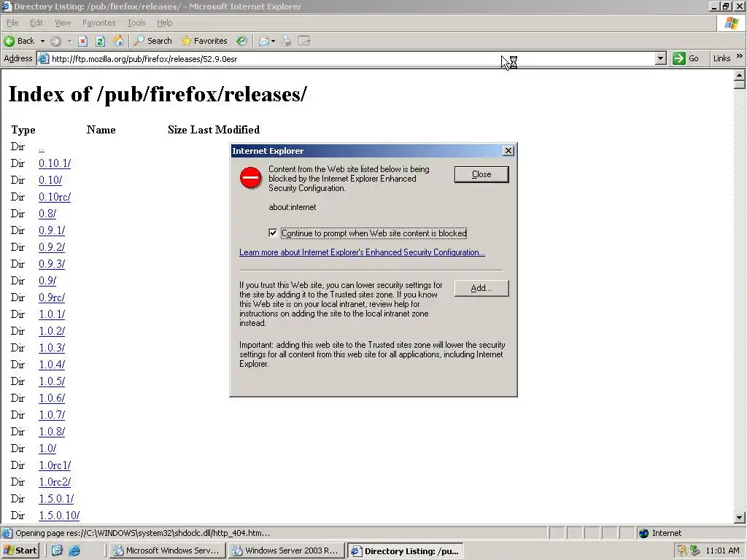Open the Back history dropdown arrow
The height and width of the screenshot is (560, 747).
(42, 42)
